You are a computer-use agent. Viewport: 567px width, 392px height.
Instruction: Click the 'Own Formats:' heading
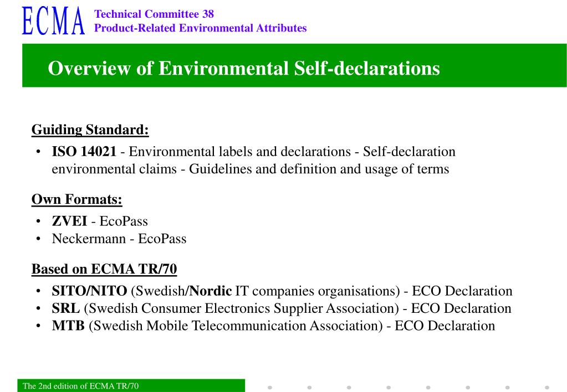76,199
